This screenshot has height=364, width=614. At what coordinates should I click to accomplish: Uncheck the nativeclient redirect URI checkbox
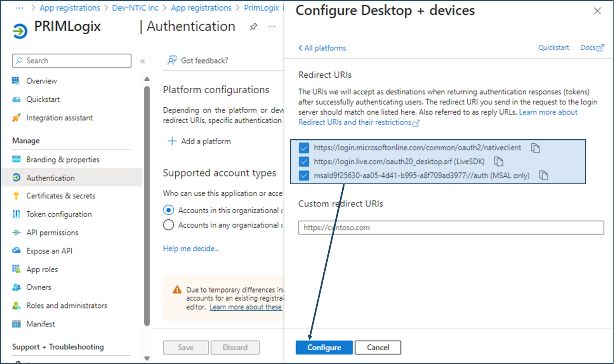(304, 148)
